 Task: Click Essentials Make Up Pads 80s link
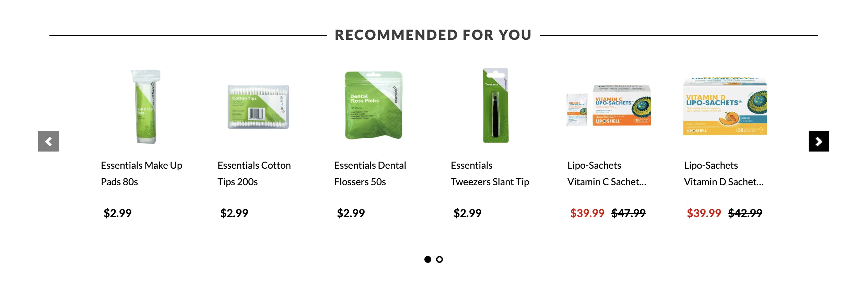(x=141, y=174)
